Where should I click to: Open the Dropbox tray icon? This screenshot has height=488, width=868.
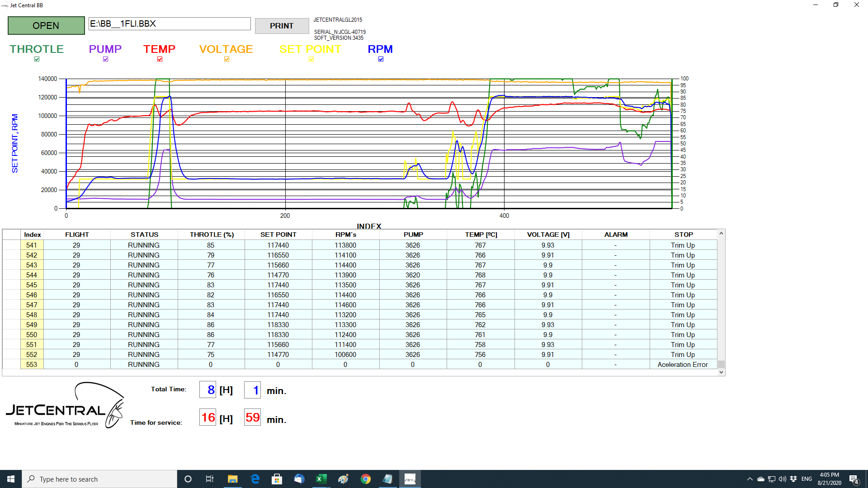point(793,479)
